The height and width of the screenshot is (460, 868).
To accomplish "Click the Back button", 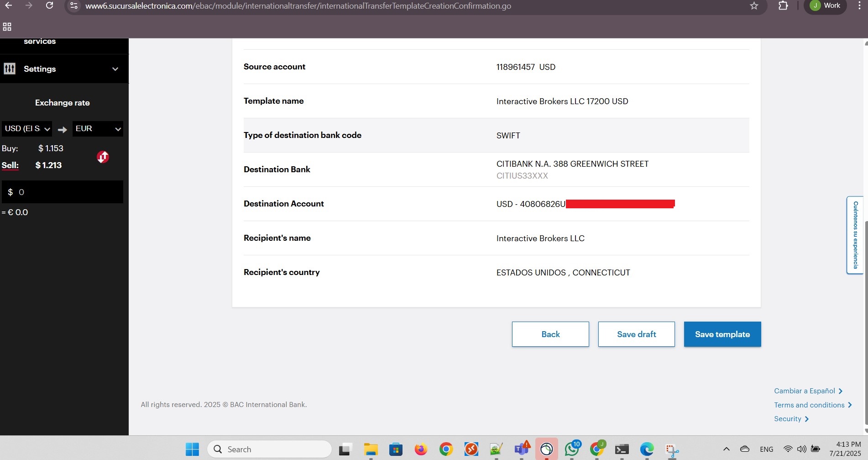I will tap(550, 334).
